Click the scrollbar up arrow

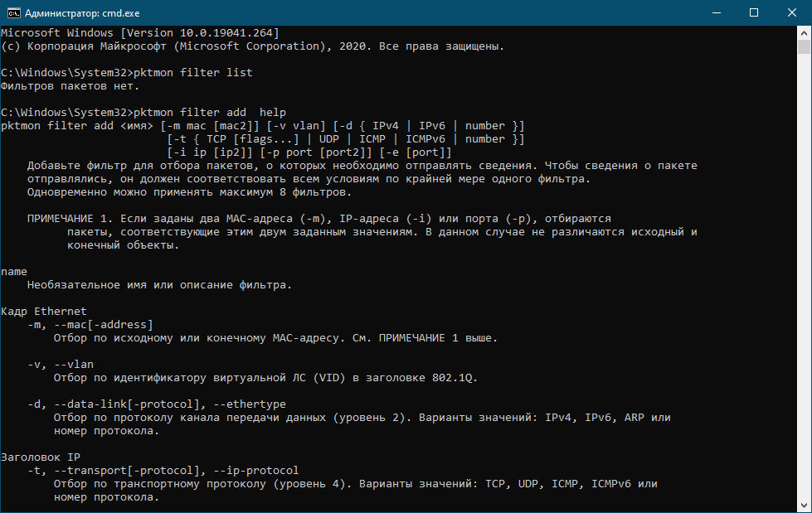click(x=804, y=32)
